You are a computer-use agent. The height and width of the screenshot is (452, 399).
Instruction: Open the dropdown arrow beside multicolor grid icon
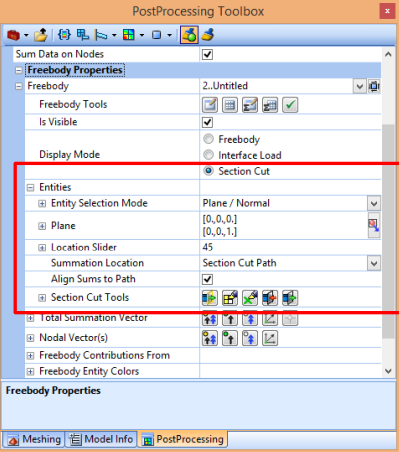click(142, 35)
